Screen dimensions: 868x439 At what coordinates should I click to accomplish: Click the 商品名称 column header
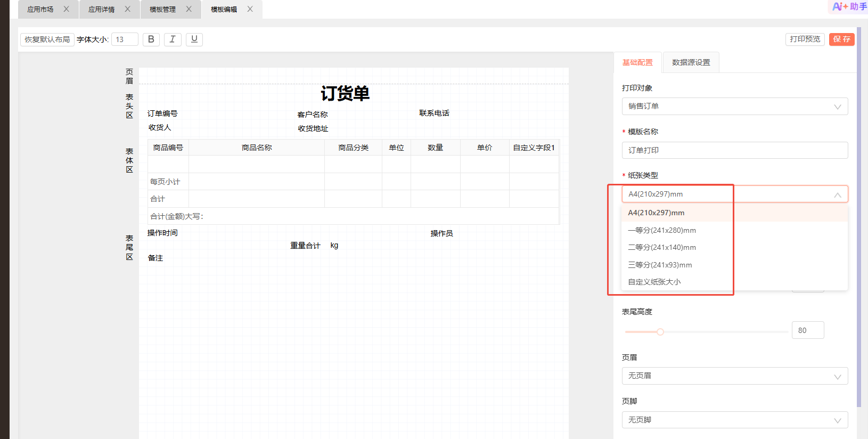pos(257,148)
